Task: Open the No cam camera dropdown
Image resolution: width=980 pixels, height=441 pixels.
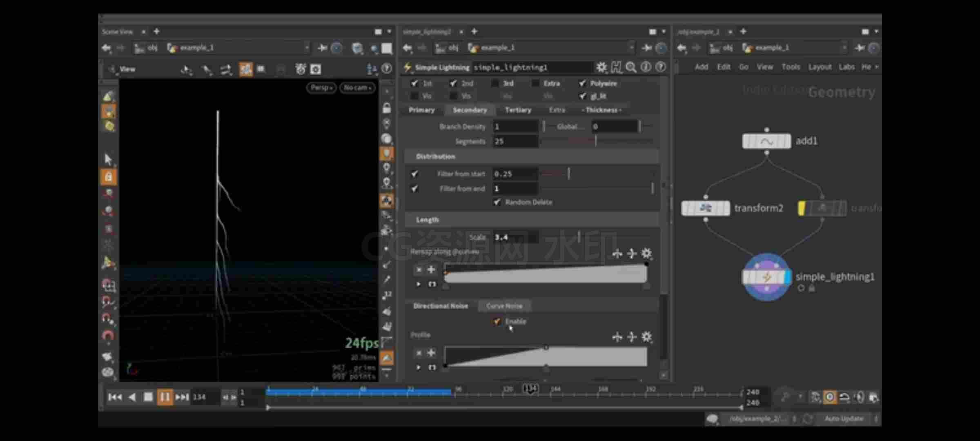Action: 357,88
